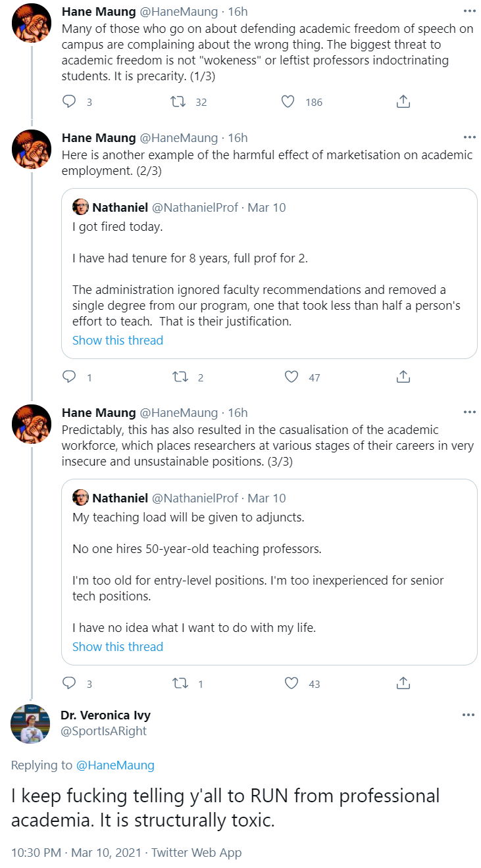Show this thread under the adjuncts quote tweet

click(x=118, y=646)
